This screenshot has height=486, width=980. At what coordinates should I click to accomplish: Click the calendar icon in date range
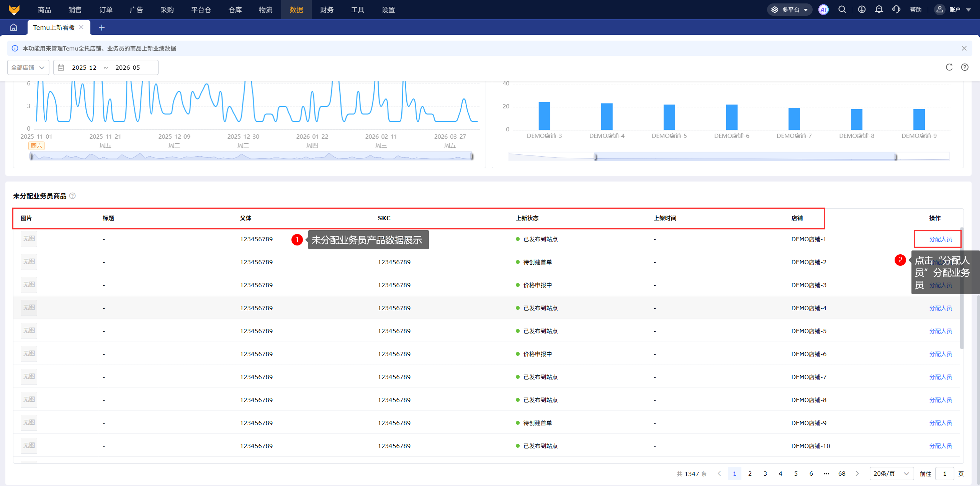[x=61, y=67]
